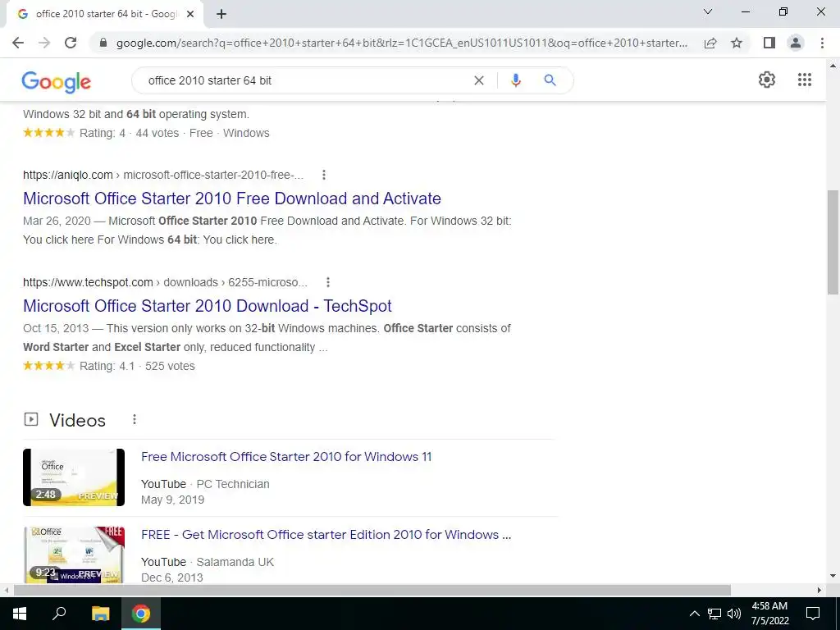
Task: Open Google quick settings gear
Action: click(767, 80)
